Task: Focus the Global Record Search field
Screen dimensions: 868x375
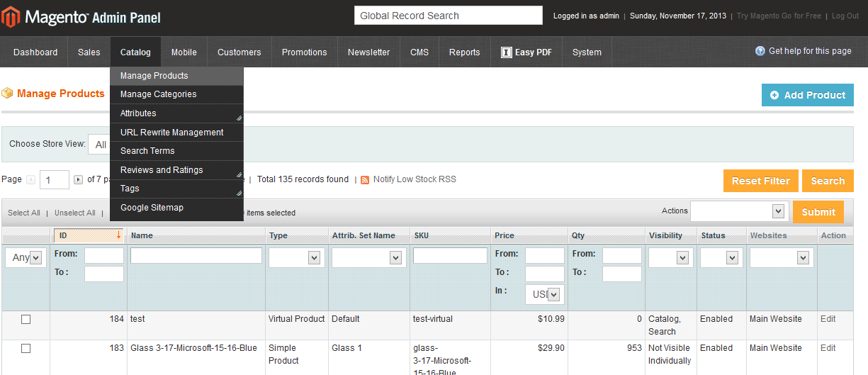Action: (449, 16)
